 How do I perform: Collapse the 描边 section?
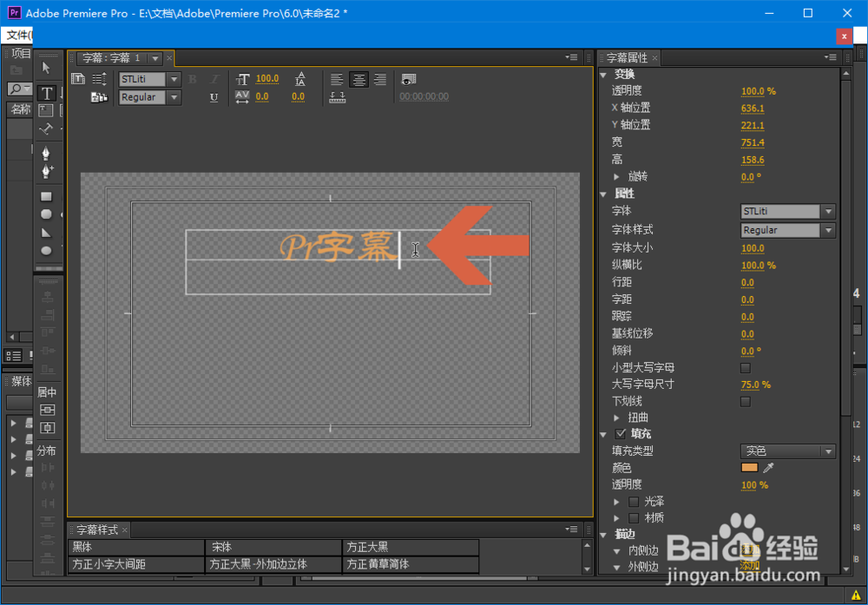(x=604, y=535)
